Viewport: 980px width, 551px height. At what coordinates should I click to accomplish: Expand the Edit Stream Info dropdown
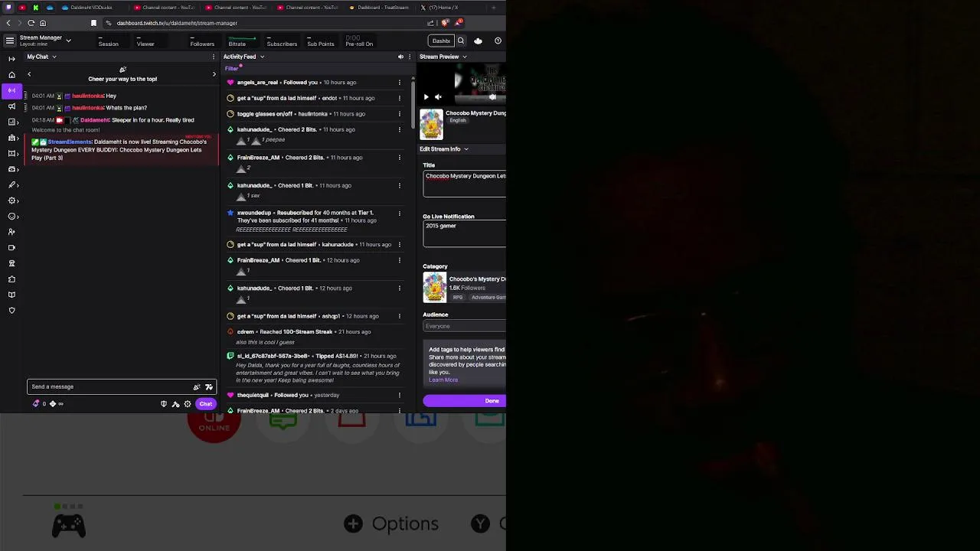(x=465, y=149)
